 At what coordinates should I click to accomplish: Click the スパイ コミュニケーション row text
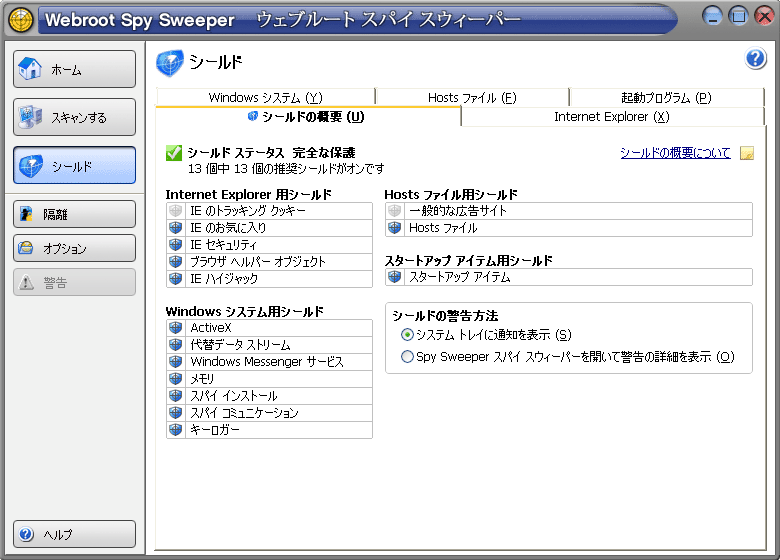[244, 412]
